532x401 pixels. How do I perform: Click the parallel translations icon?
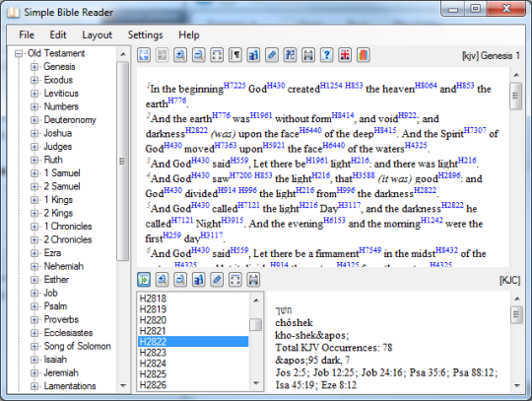290,55
